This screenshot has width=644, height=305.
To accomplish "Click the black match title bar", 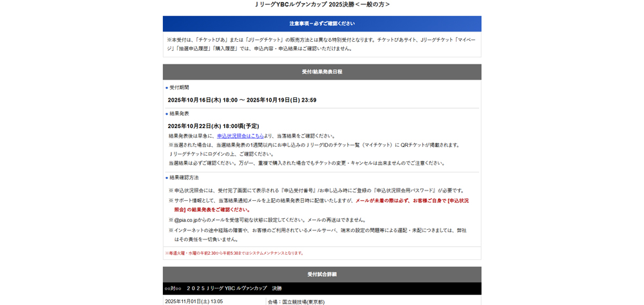I will point(321,289).
